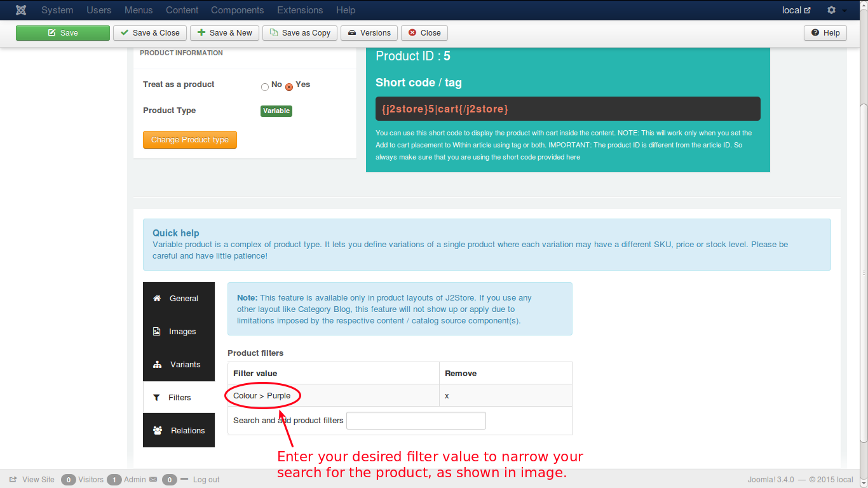Select Yes for Treat as a product
This screenshot has height=488, width=868.
289,87
